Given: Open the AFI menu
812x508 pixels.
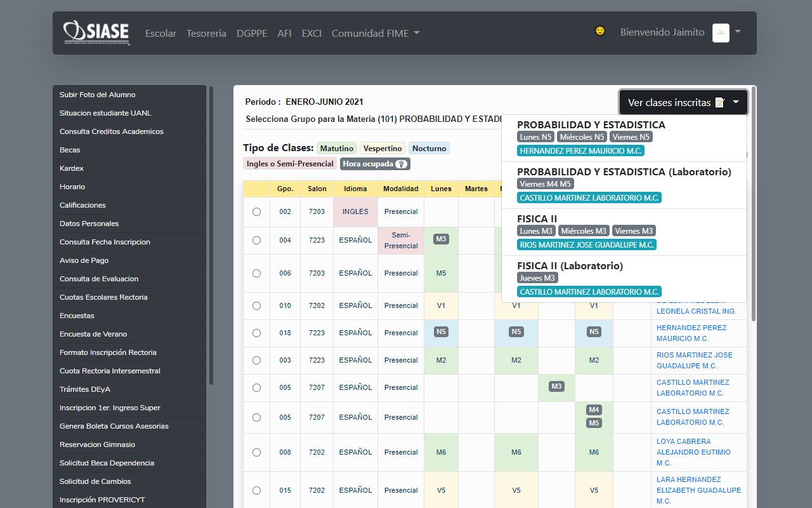Looking at the screenshot, I should (x=284, y=33).
